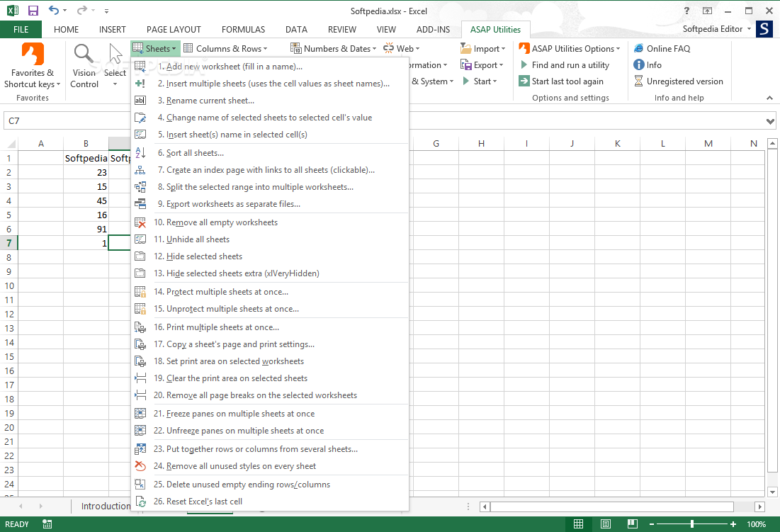The width and height of the screenshot is (780, 532).
Task: Click Freeze panes on multiple sheets icon
Action: point(140,414)
